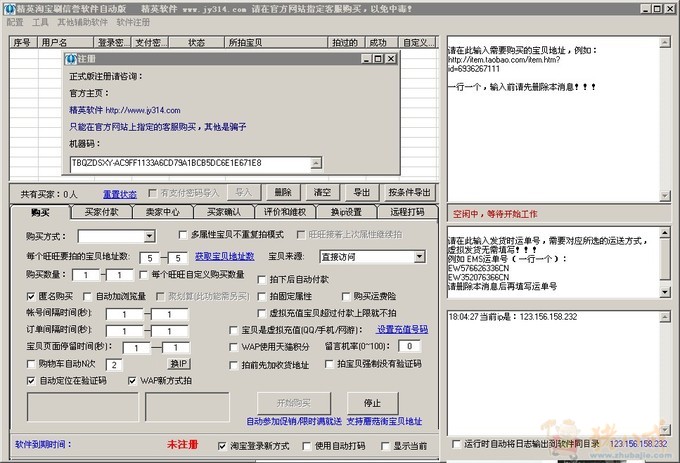Click the machine code text field

point(191,163)
